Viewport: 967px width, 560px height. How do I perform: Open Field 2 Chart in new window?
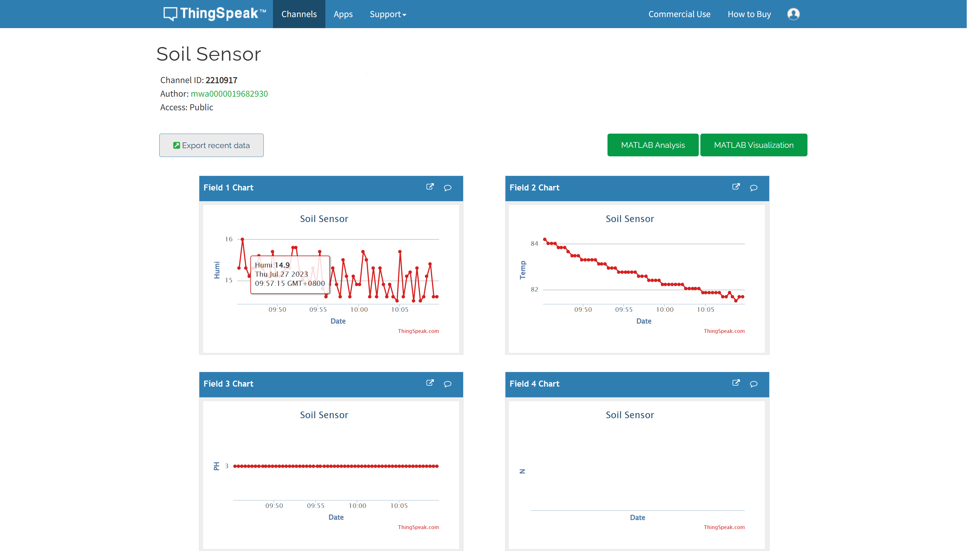click(x=736, y=187)
